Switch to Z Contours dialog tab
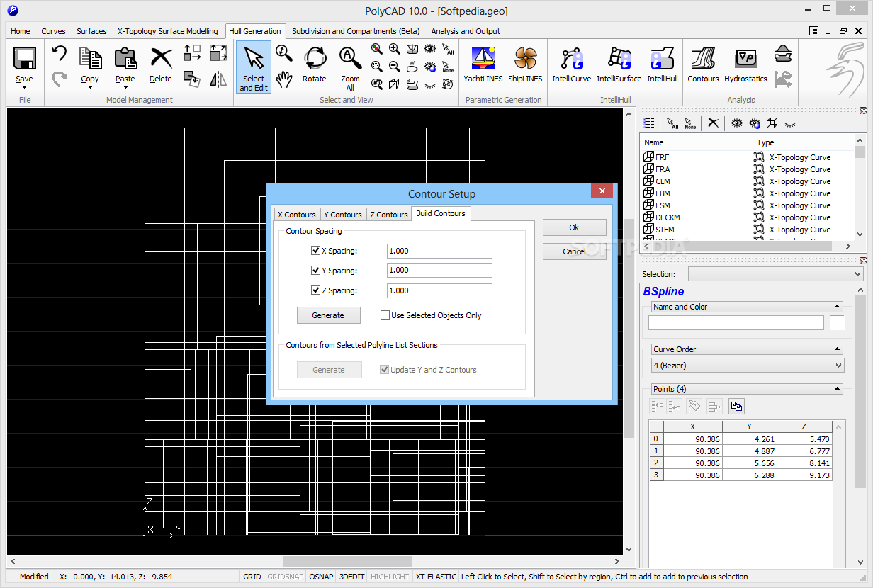 click(389, 215)
